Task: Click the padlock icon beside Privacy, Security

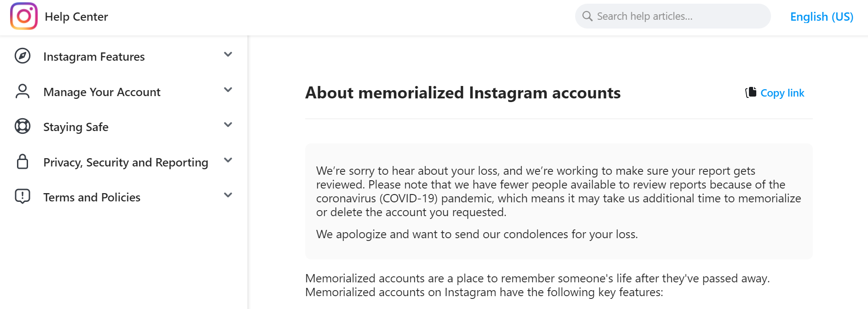Action: tap(23, 161)
